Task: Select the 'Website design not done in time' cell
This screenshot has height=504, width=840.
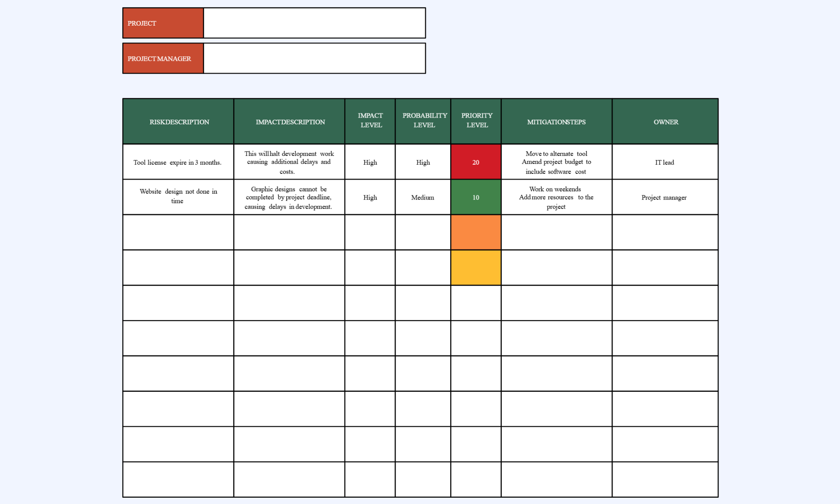Action: point(178,197)
